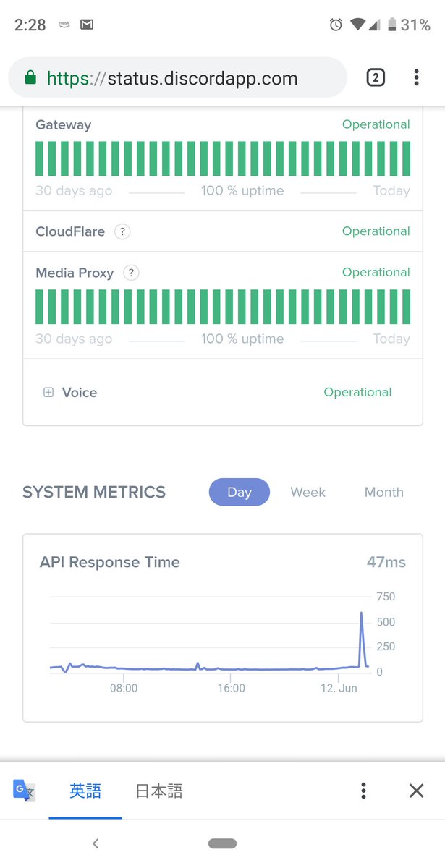Tap the Media Proxy uptime bar chart
The image size is (445, 868).
223,307
